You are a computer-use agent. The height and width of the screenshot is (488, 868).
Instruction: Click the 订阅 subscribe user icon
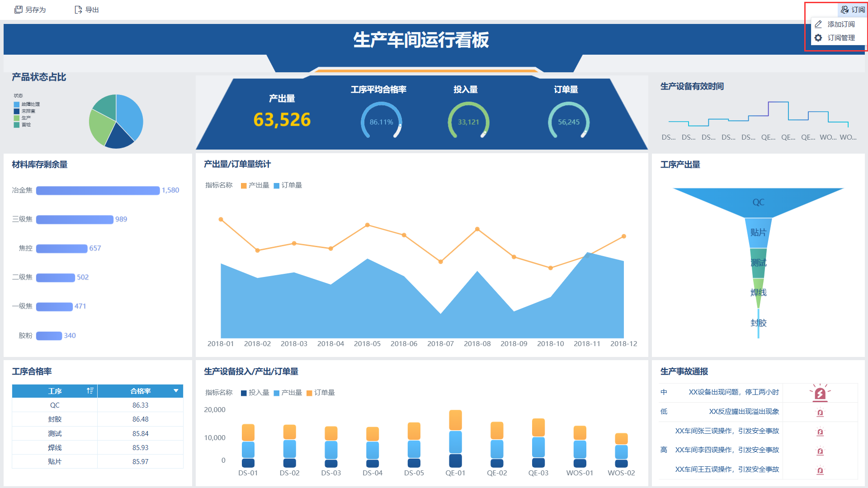(844, 9)
